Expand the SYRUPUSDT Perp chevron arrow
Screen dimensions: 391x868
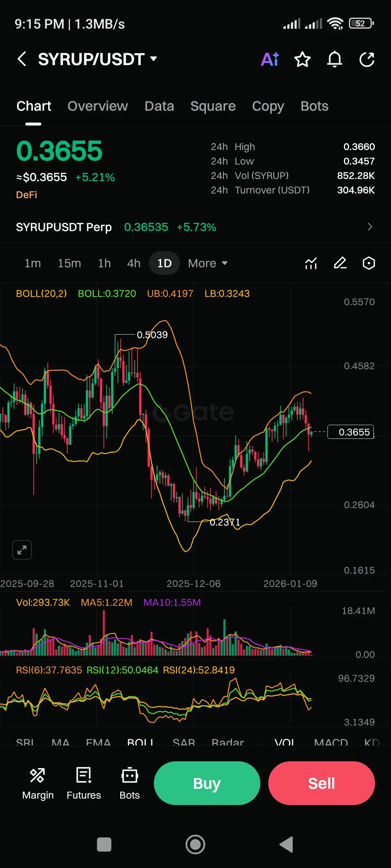tap(370, 227)
